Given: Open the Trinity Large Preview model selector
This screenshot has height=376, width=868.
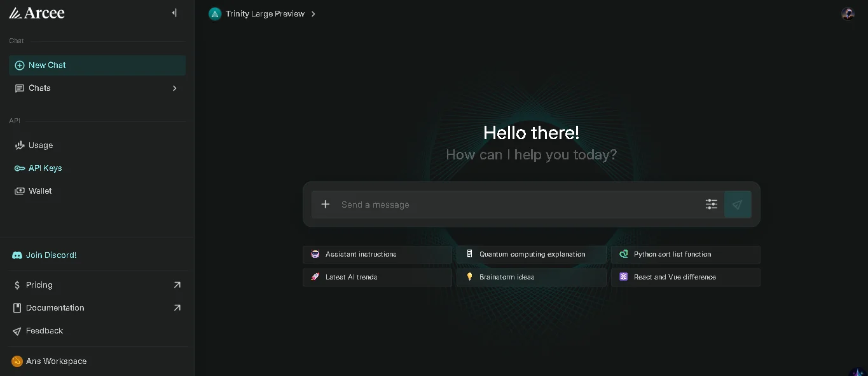Looking at the screenshot, I should point(262,14).
